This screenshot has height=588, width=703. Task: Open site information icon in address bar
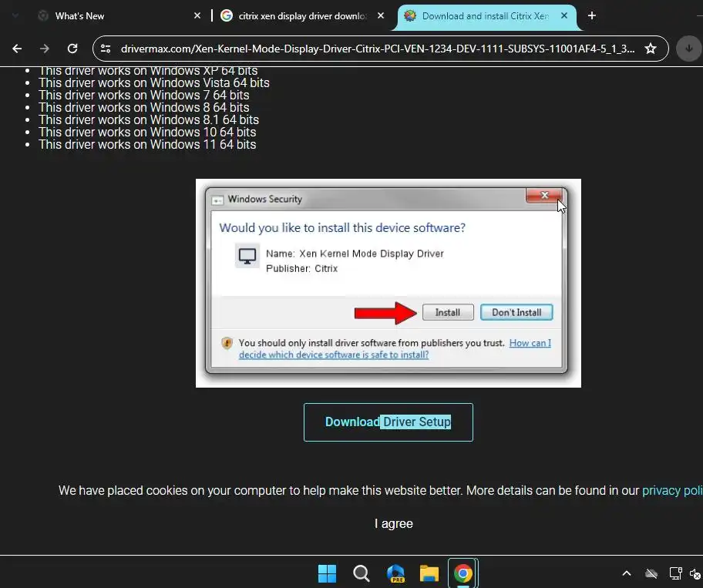(x=106, y=49)
